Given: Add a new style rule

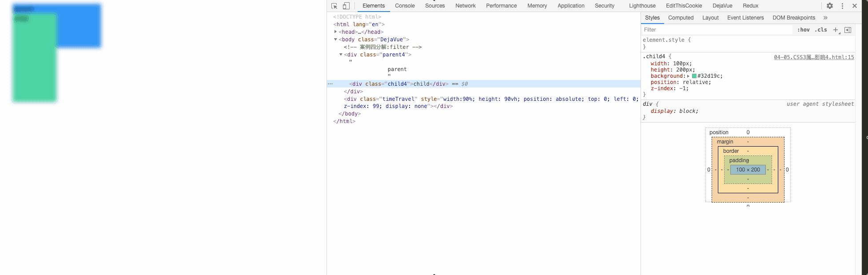Looking at the screenshot, I should tap(836, 30).
